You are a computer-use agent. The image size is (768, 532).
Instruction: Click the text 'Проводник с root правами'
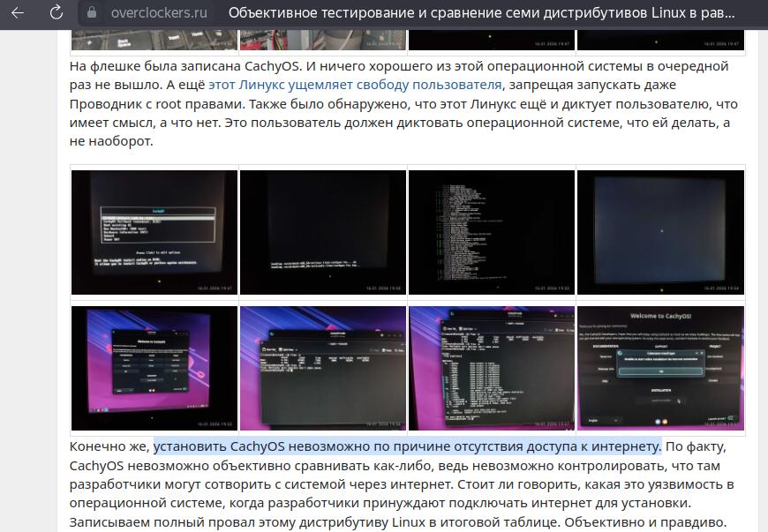(x=158, y=104)
